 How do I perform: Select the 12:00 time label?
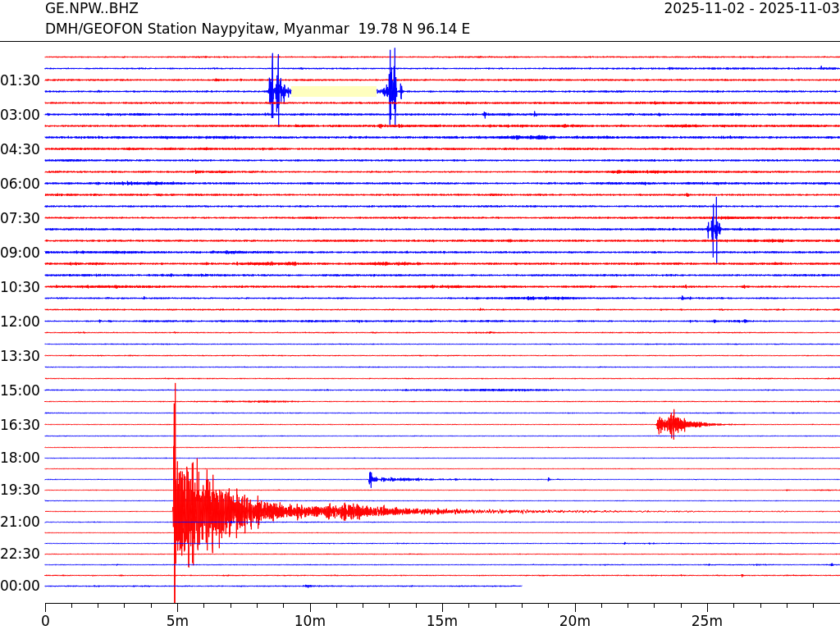pyautogui.click(x=21, y=322)
